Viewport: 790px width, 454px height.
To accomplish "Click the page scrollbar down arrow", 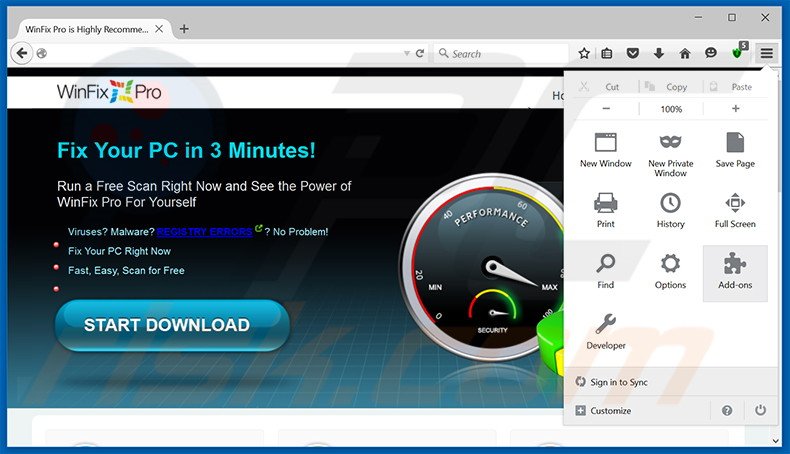I will point(776,440).
